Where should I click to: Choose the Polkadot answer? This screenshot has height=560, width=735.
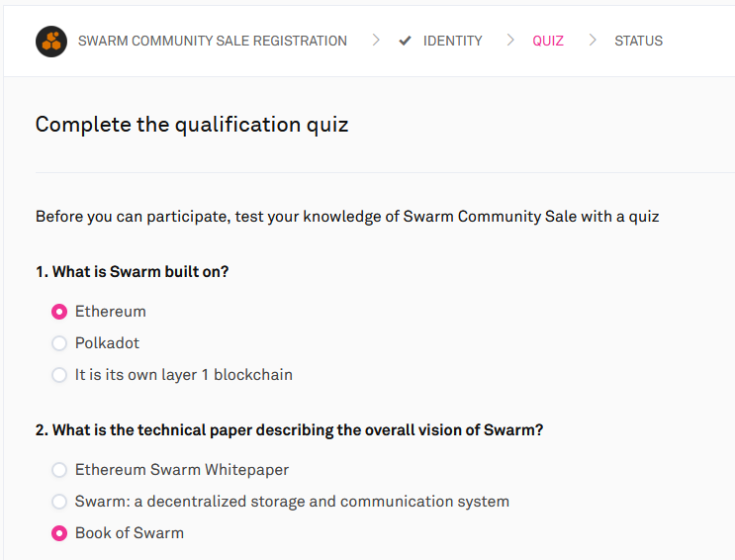tap(59, 343)
